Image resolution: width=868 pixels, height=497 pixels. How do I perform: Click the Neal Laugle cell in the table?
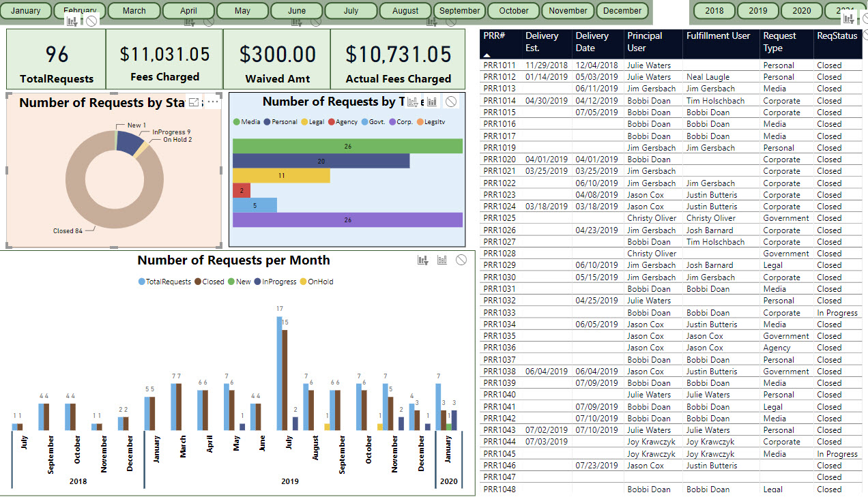coord(708,77)
